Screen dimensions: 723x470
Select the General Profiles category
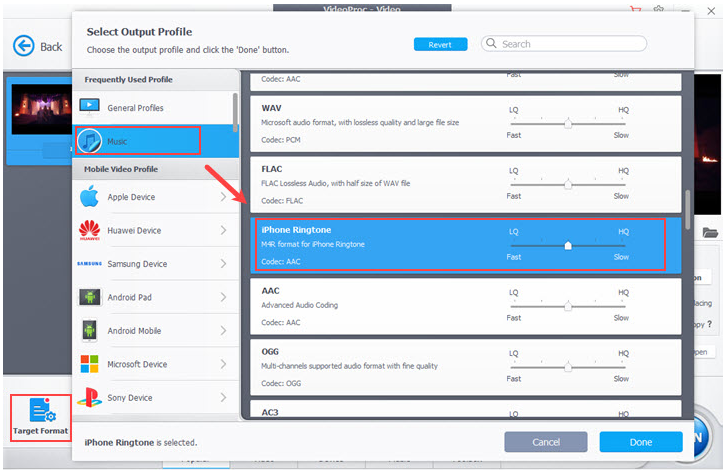click(153, 107)
